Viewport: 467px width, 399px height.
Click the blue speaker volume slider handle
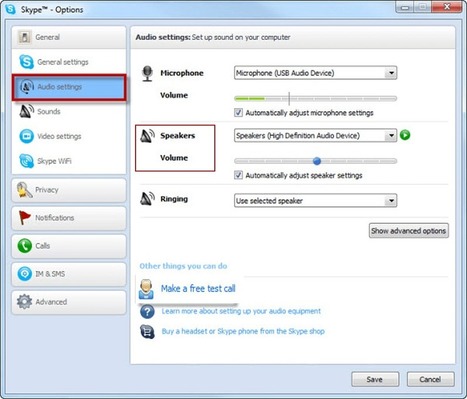(x=317, y=161)
